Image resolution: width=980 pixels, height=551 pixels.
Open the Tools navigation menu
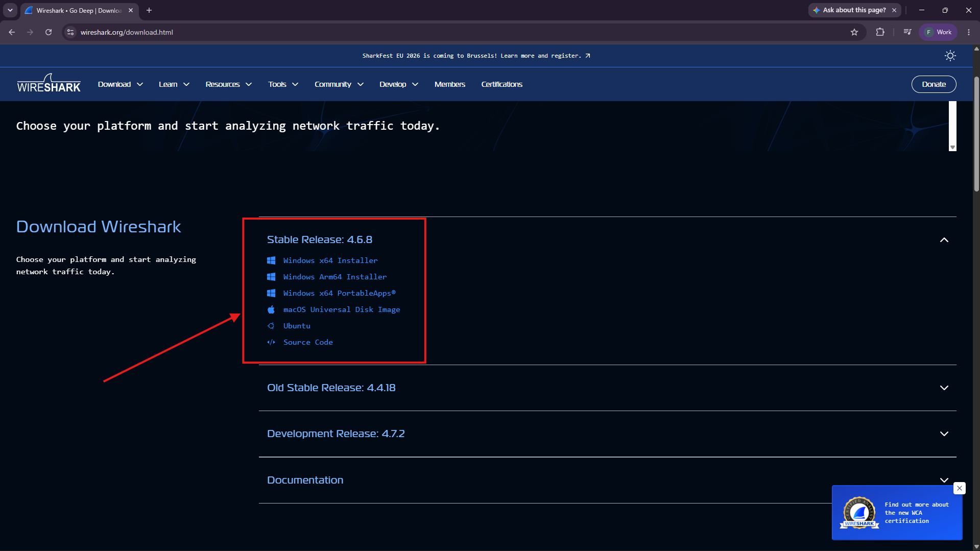pos(283,84)
